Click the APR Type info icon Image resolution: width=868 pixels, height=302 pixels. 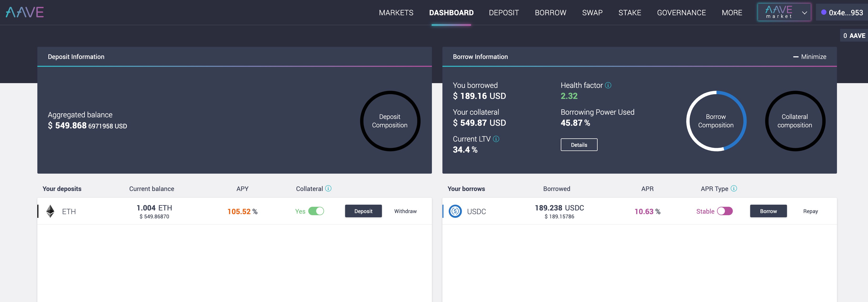click(x=734, y=188)
